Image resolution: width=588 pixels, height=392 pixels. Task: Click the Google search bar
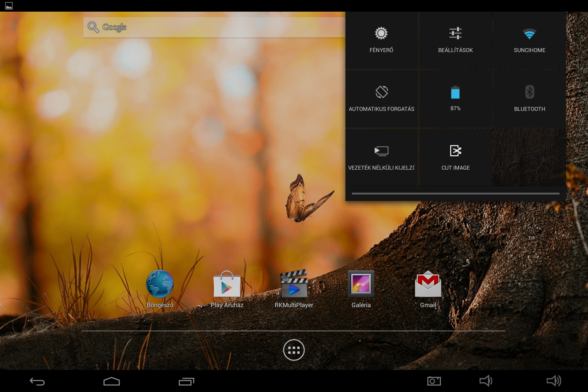pos(214,27)
